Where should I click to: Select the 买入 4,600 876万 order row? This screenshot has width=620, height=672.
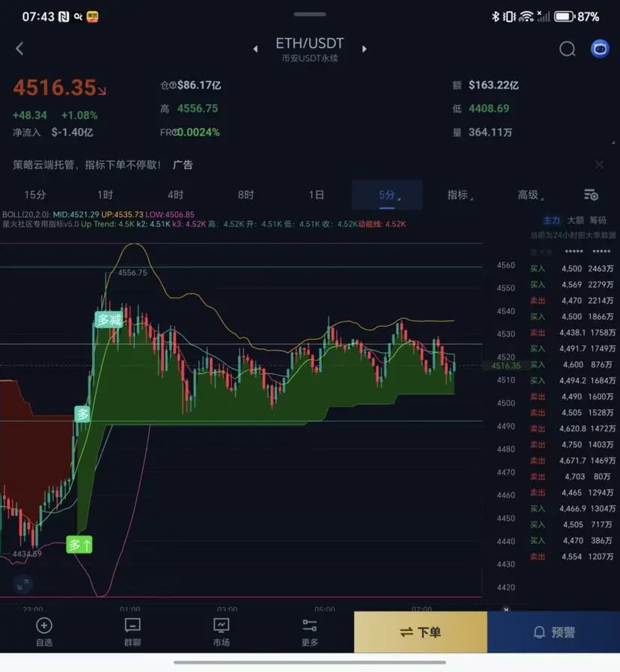pyautogui.click(x=572, y=365)
